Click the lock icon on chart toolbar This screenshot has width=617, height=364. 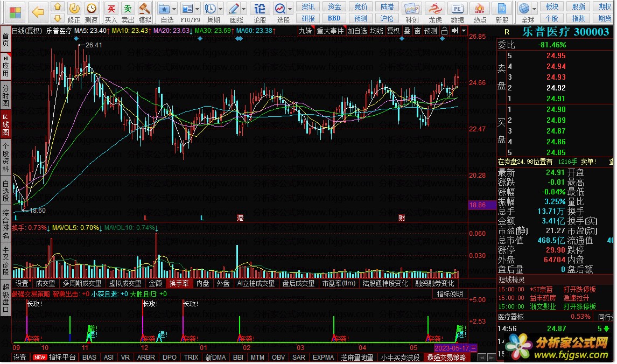444,31
